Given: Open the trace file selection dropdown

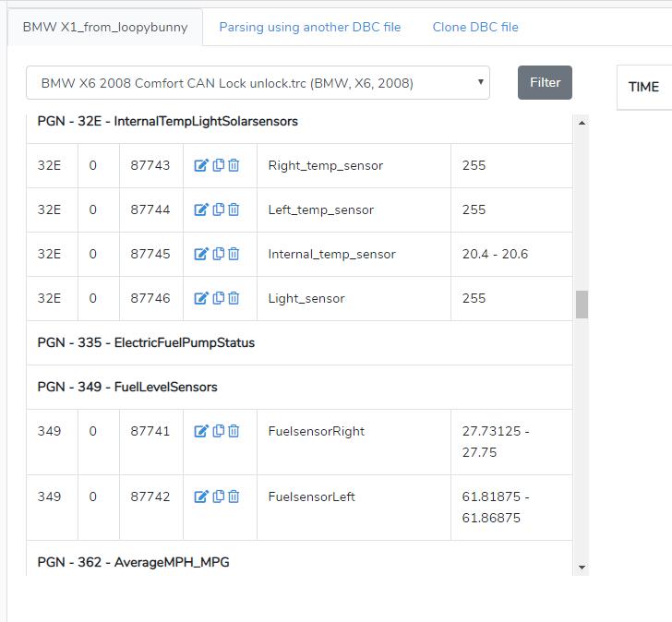Looking at the screenshot, I should (258, 83).
